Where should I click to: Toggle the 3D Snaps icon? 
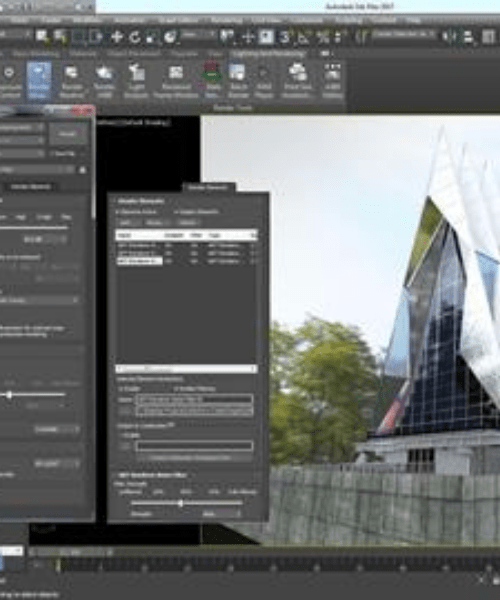point(285,37)
